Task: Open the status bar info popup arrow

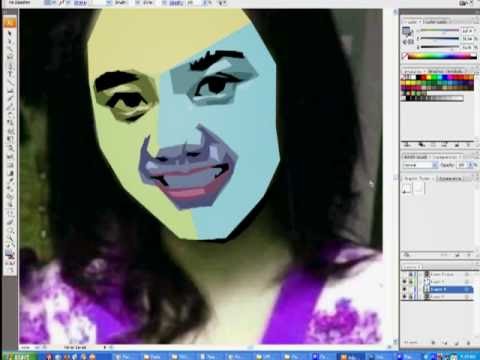Action: [x=105, y=347]
